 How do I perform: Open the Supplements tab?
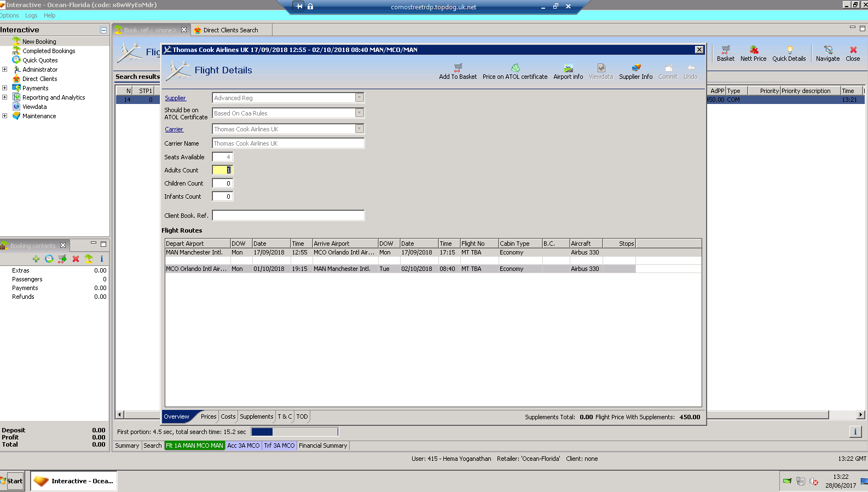click(256, 416)
